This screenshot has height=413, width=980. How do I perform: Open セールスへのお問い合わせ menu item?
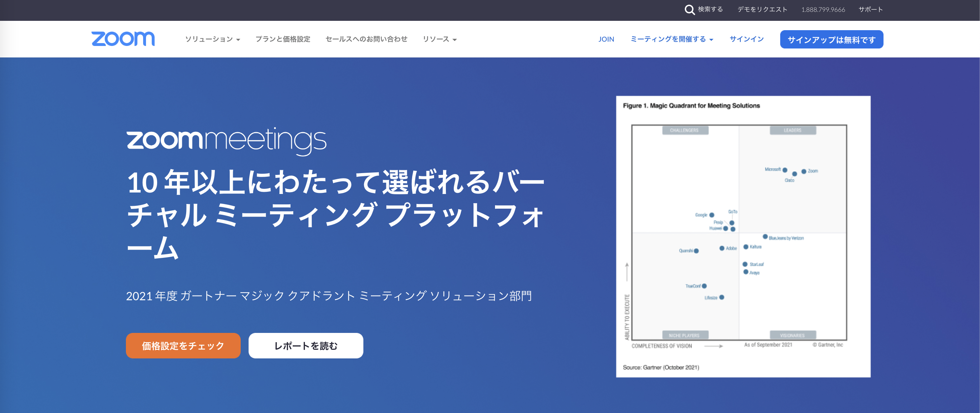[x=366, y=39]
